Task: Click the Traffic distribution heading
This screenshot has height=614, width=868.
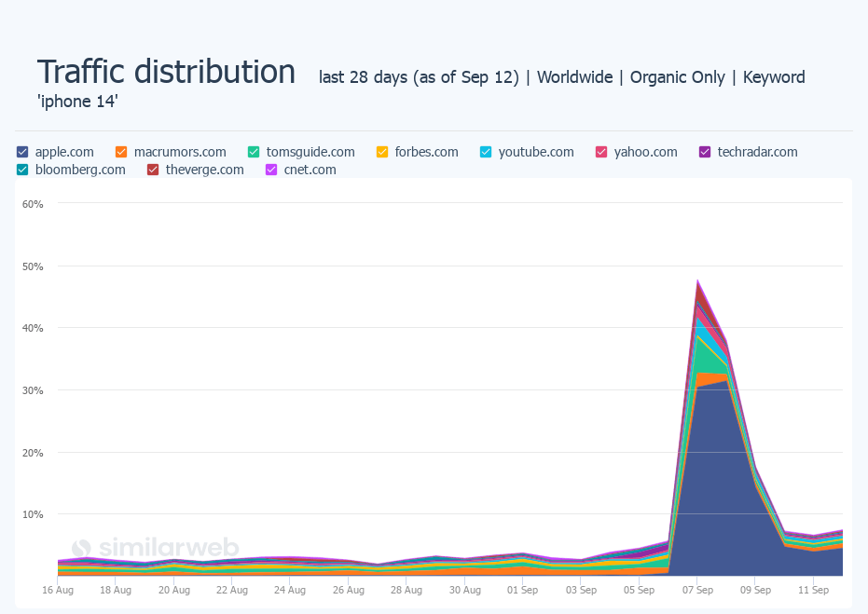Action: 166,72
